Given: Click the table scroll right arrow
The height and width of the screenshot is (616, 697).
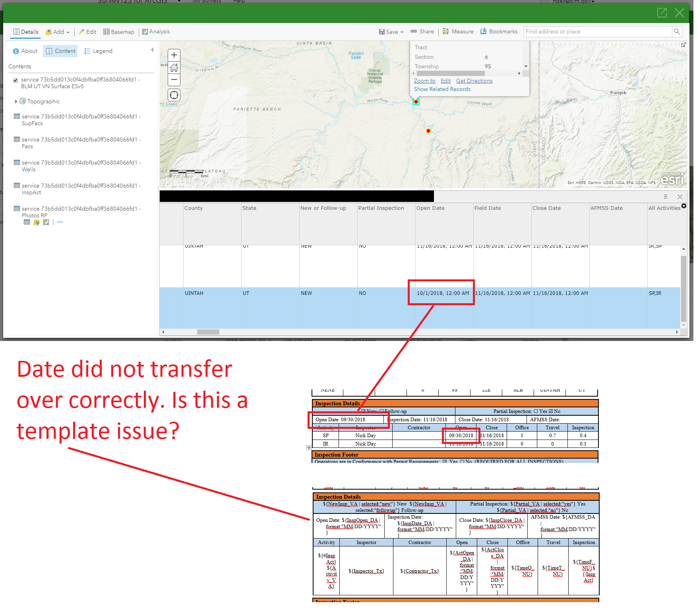Looking at the screenshot, I should tap(677, 332).
